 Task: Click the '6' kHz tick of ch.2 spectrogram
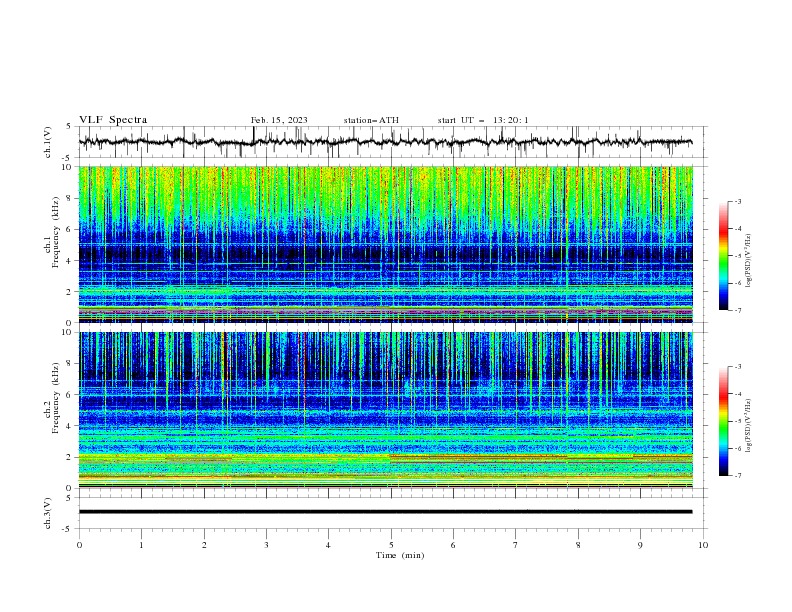70,394
